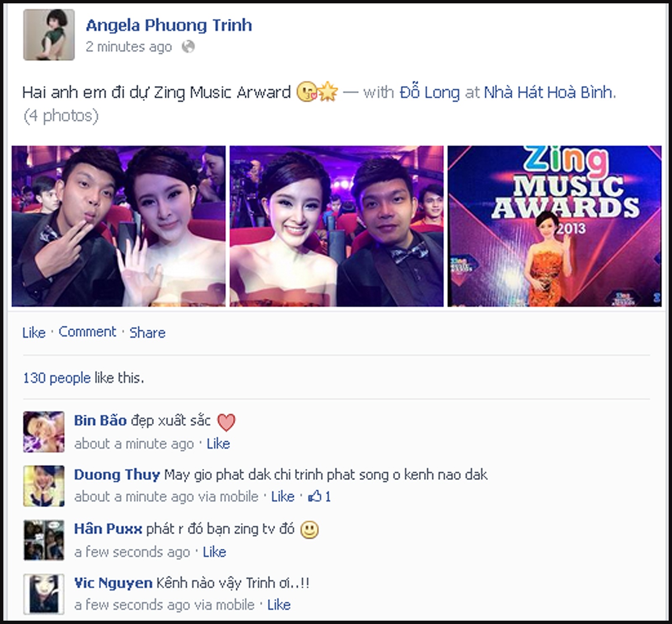View the list of 130 people who like this
The image size is (672, 624).
tap(57, 378)
